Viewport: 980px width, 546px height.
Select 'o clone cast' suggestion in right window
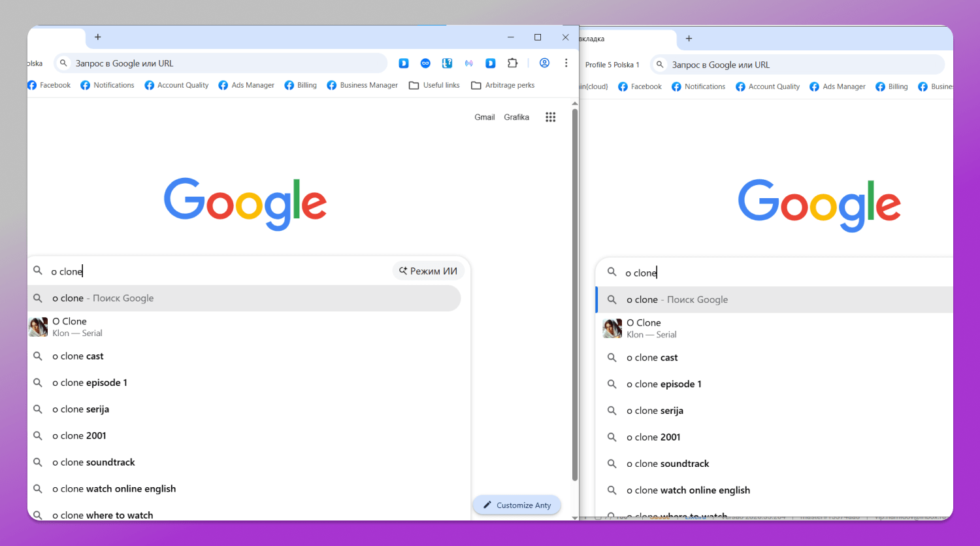(x=774, y=358)
